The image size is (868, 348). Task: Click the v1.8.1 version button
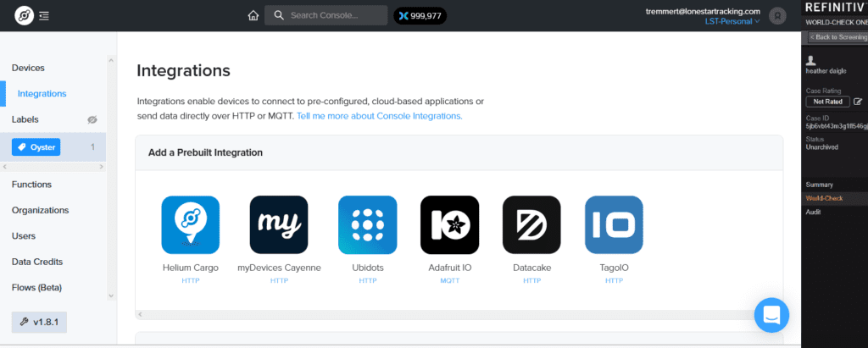coord(39,322)
